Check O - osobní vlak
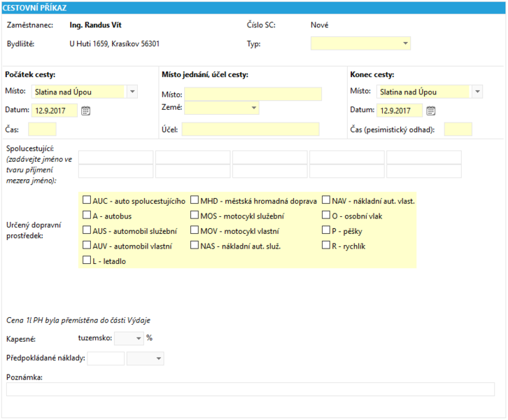Image resolution: width=508 pixels, height=420 pixels. coord(326,215)
